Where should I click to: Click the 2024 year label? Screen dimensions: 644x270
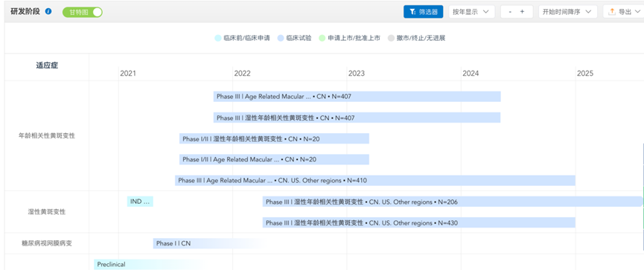click(x=471, y=74)
